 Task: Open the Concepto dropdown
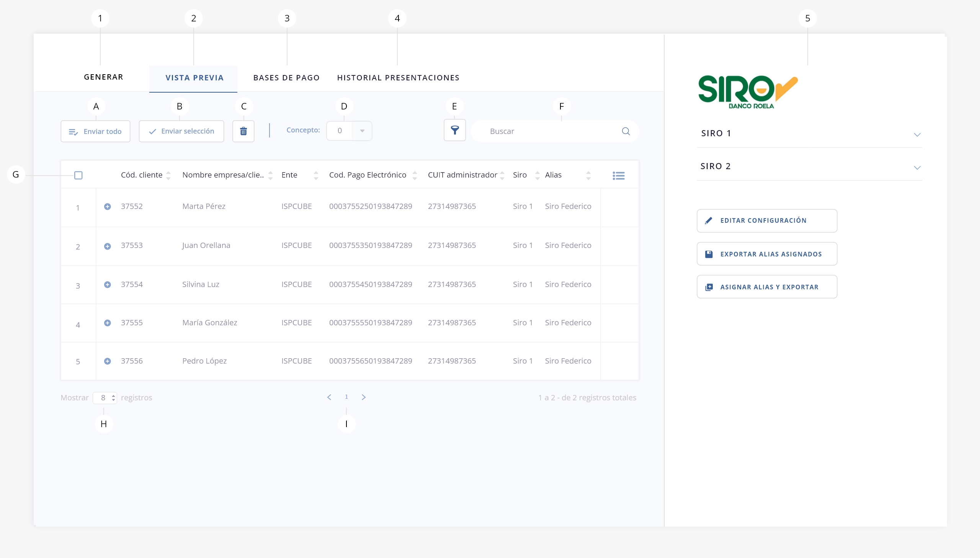tap(362, 131)
